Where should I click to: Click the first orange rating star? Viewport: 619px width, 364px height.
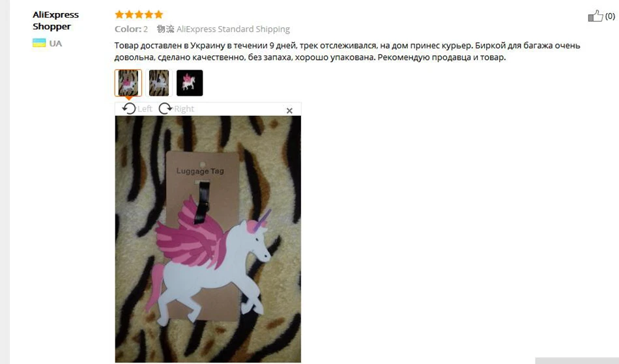(119, 14)
